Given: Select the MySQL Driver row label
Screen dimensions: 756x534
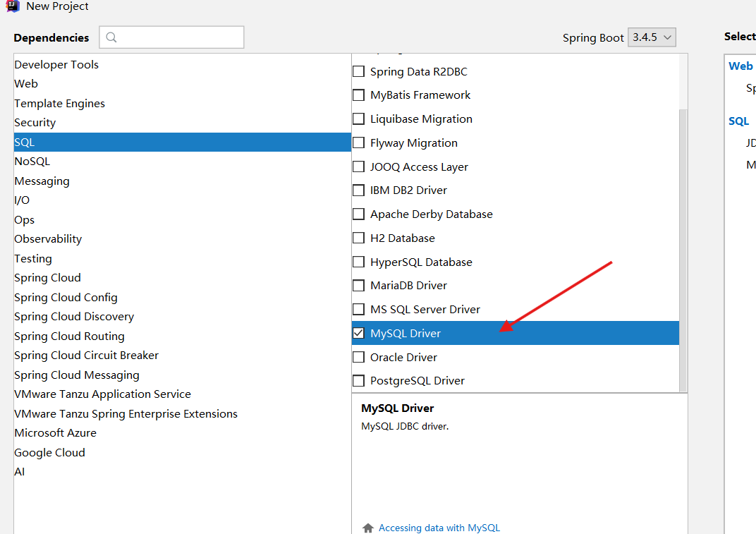Looking at the screenshot, I should pyautogui.click(x=406, y=334).
